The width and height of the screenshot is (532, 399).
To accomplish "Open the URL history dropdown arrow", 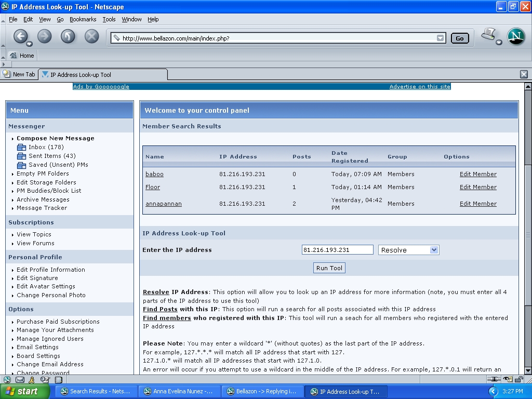I will (x=441, y=38).
